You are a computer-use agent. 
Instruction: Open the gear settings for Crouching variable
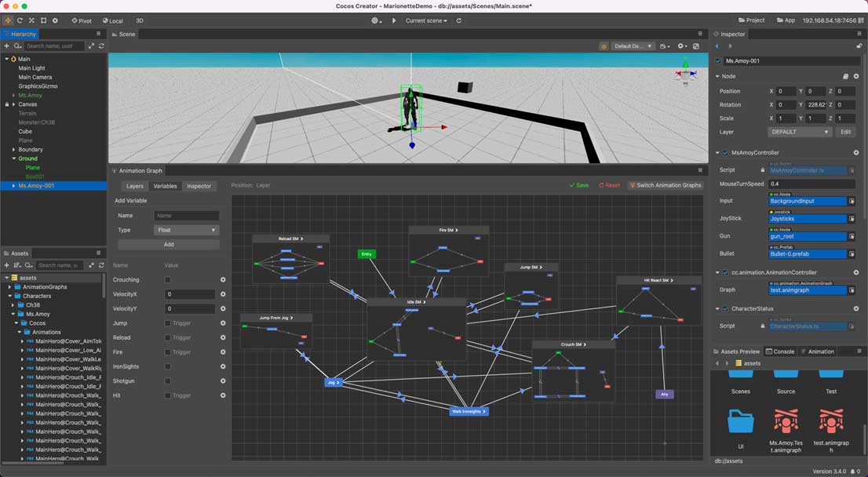[x=223, y=280]
